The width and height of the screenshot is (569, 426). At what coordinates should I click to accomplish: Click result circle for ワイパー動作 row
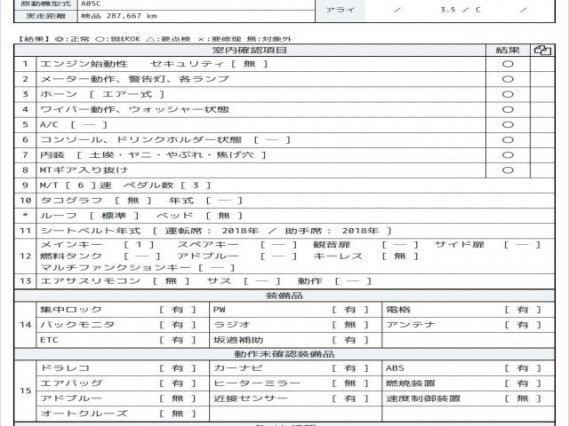point(508,110)
